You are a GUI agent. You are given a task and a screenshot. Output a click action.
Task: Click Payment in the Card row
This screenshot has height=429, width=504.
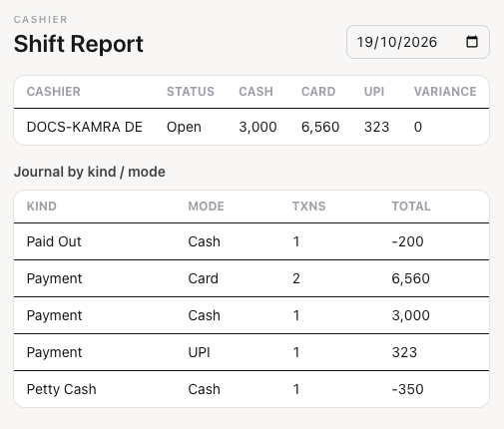click(54, 278)
